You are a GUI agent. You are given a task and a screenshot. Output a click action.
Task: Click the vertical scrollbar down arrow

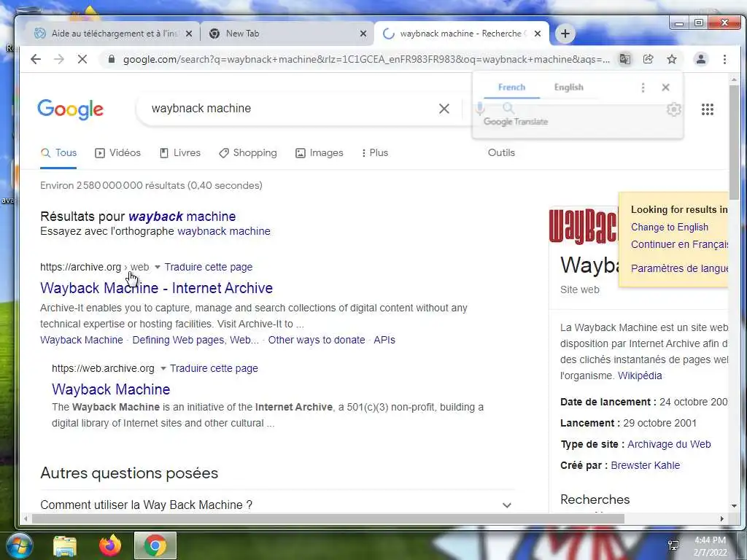734,506
